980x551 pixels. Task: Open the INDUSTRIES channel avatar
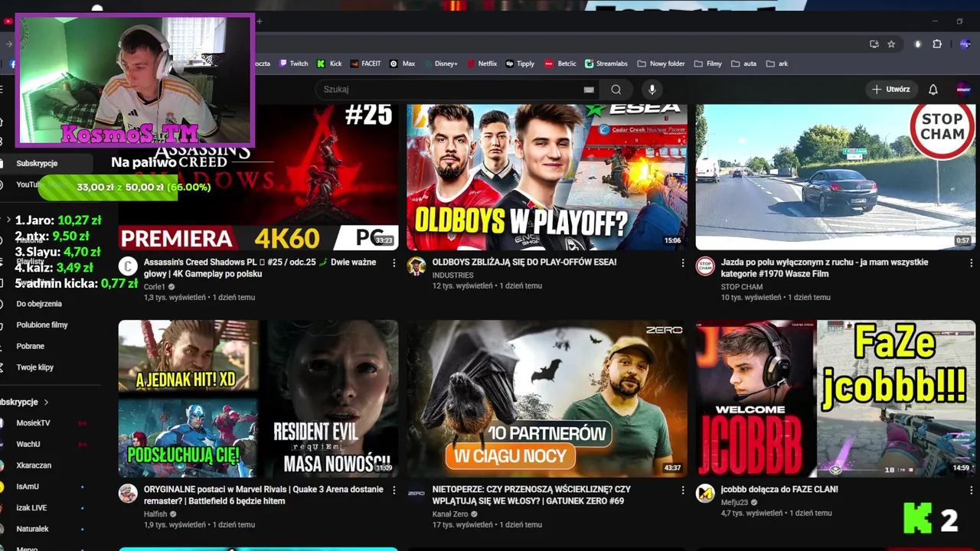[416, 266]
